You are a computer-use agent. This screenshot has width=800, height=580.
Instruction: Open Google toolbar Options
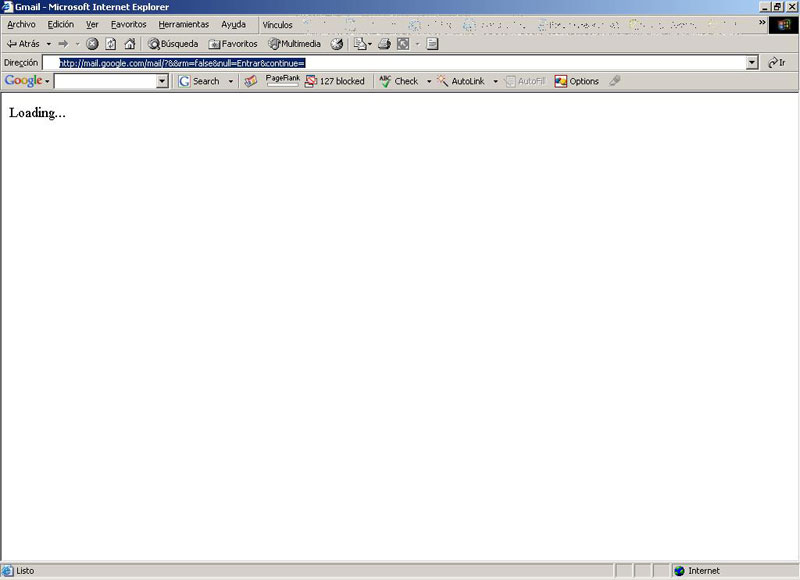click(x=577, y=81)
